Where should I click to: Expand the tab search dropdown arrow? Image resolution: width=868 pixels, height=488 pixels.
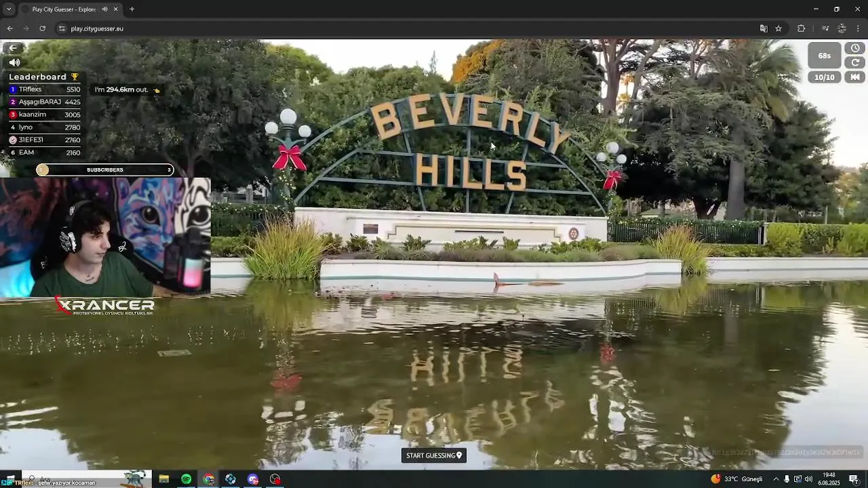8,9
